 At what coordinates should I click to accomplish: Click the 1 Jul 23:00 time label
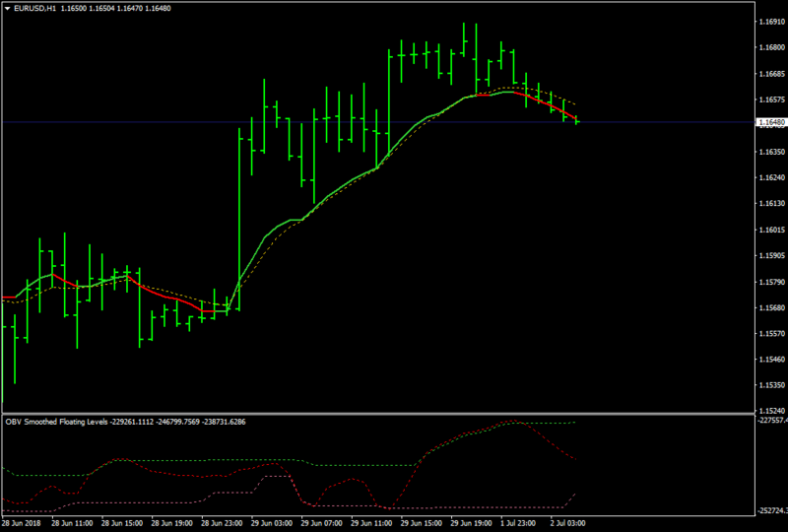[519, 523]
